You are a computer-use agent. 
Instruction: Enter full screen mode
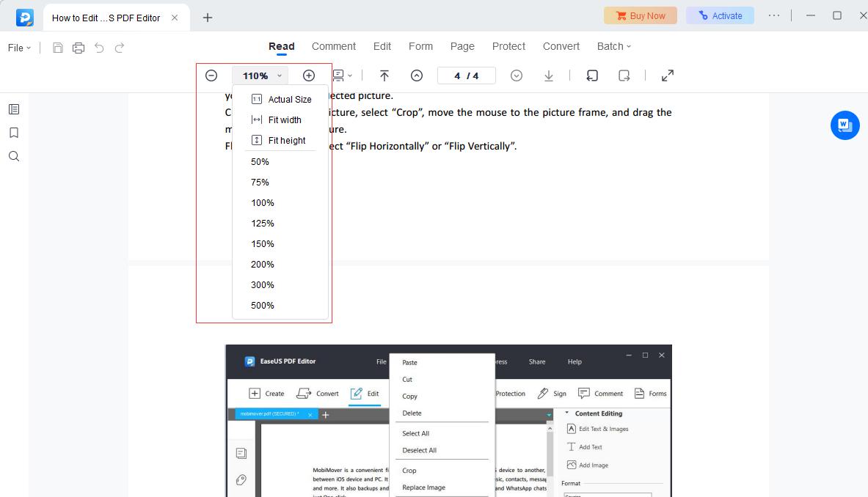pyautogui.click(x=668, y=76)
